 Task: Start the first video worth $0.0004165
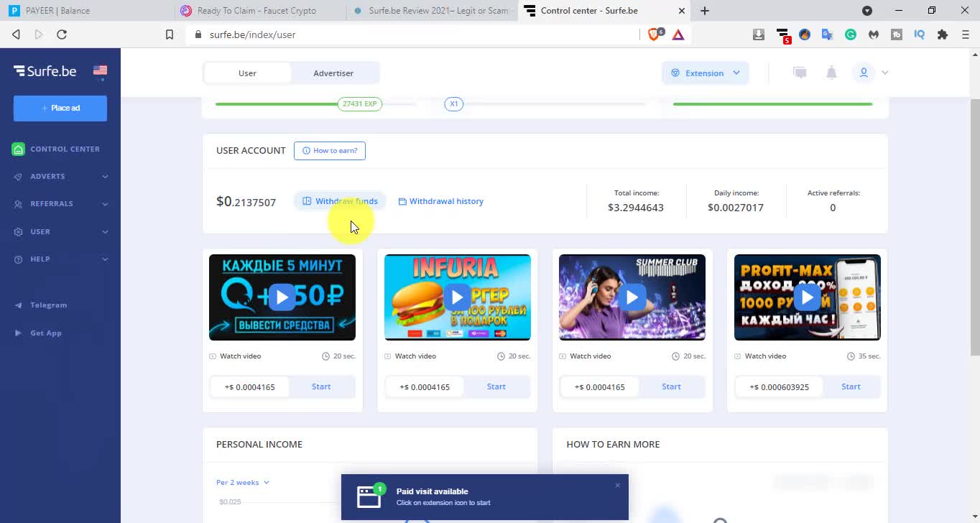(x=321, y=387)
